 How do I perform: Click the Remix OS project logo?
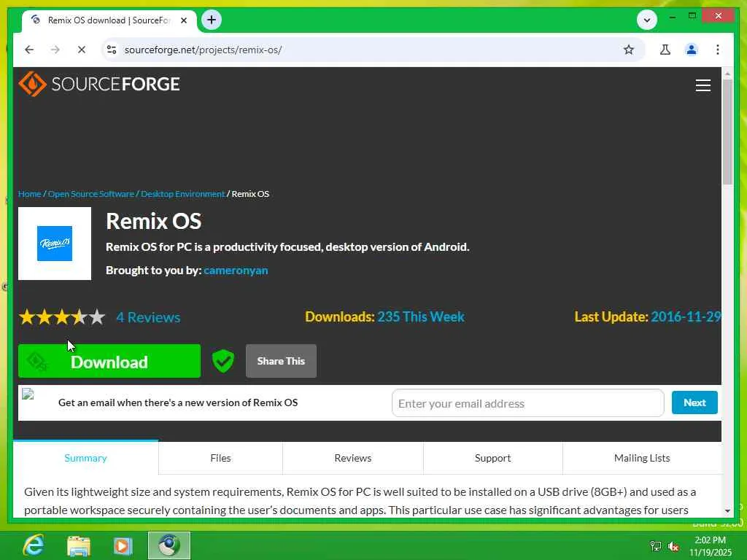(x=55, y=244)
